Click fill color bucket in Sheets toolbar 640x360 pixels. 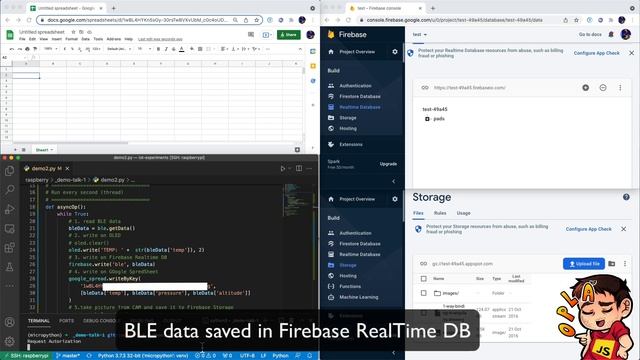192,49
